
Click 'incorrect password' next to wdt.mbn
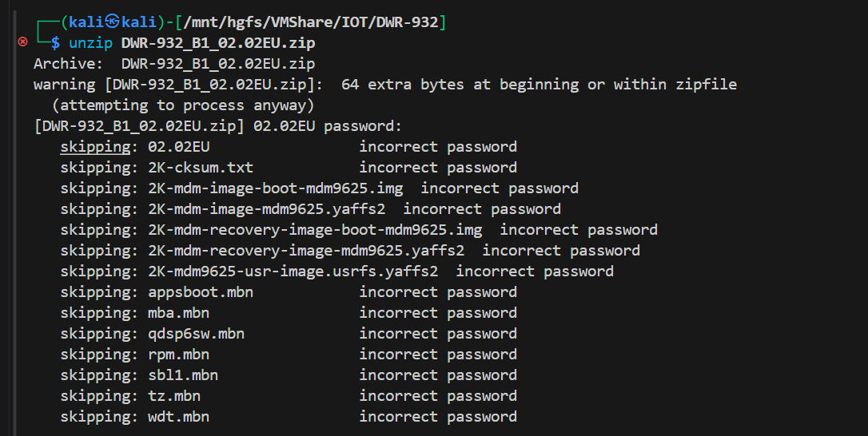(x=438, y=417)
